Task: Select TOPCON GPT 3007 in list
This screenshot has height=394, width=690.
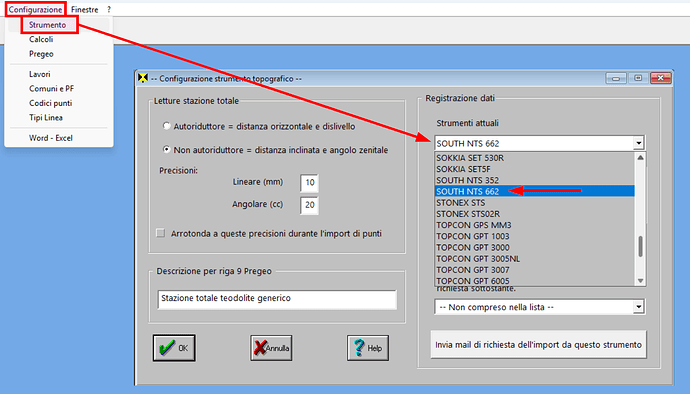Action: (x=534, y=270)
